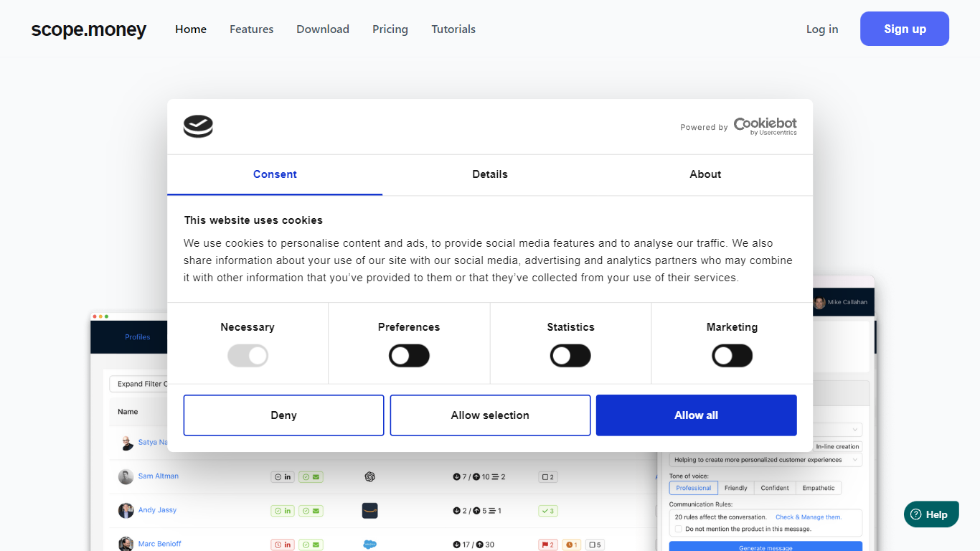980x551 pixels.
Task: Open the About tab in cookie dialog
Action: coord(705,174)
